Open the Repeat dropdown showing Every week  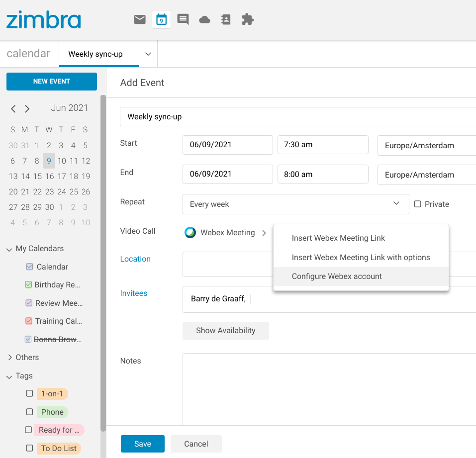pos(295,204)
